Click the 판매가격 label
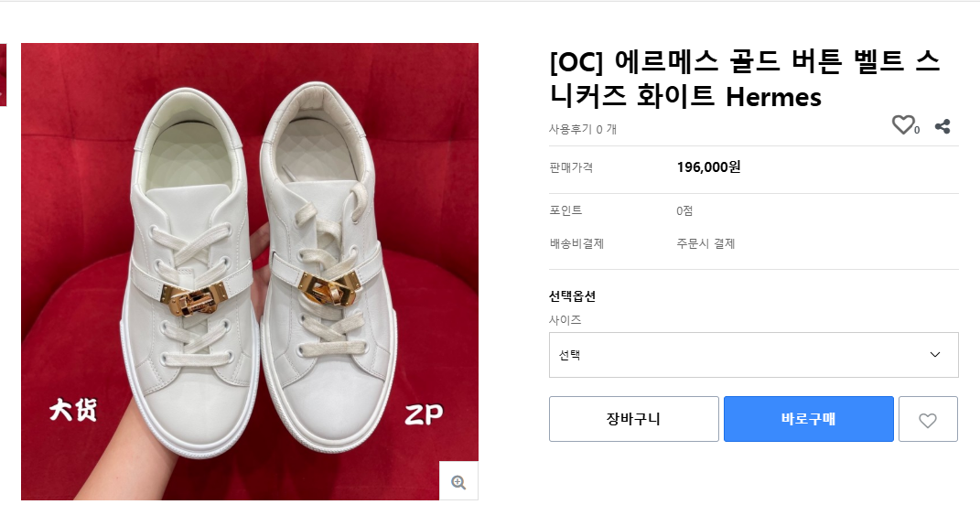The image size is (980, 526). point(571,167)
